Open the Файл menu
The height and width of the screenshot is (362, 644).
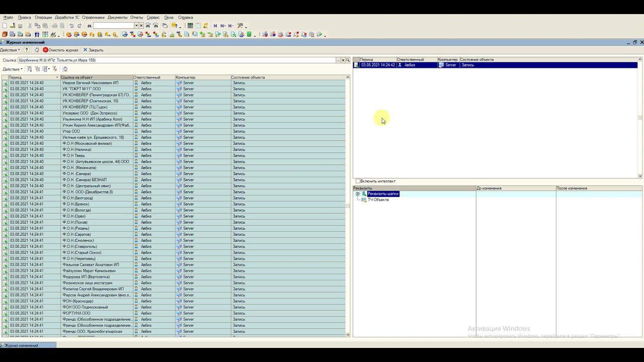tap(9, 18)
